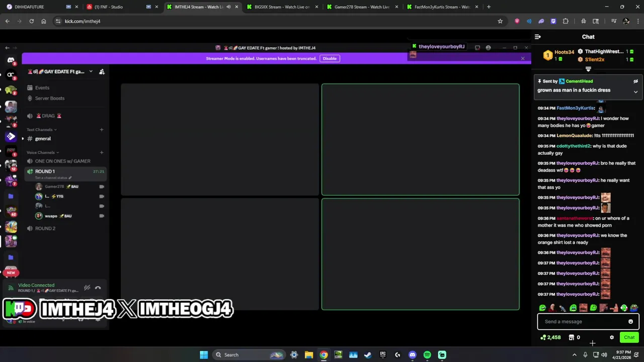Create channel in Text Channels
644x362 pixels.
coord(101,130)
